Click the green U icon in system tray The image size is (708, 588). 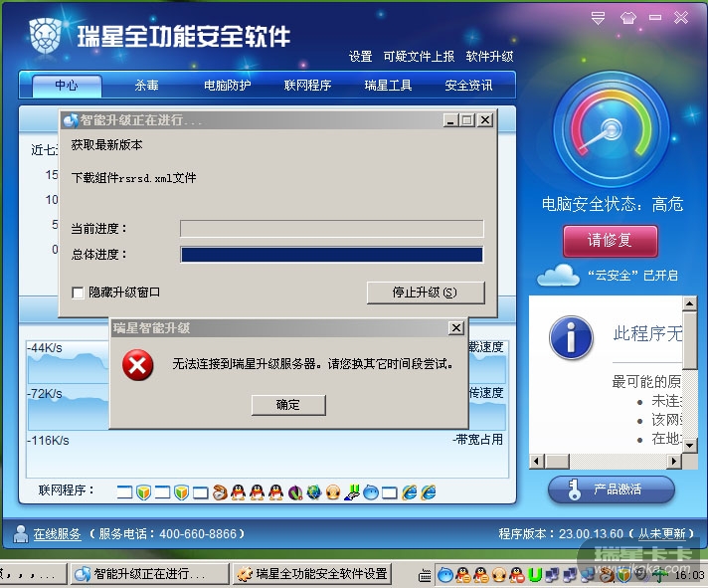pos(535,574)
